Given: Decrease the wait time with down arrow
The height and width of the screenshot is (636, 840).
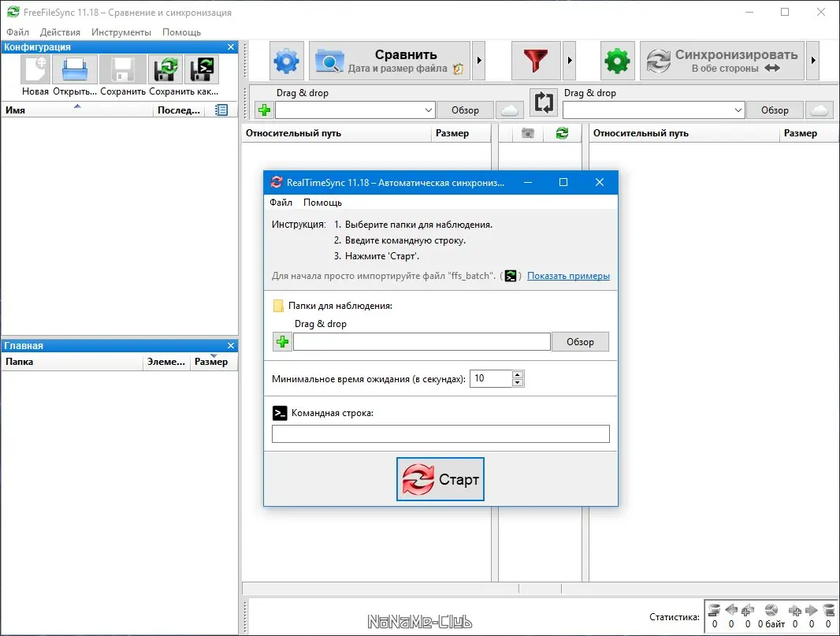Looking at the screenshot, I should point(518,383).
